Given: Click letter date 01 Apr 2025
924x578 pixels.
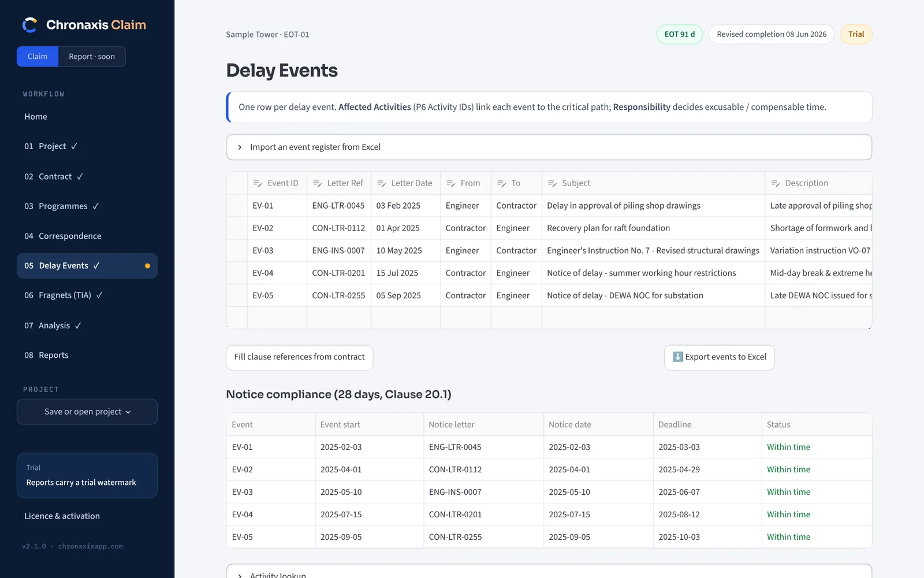Looking at the screenshot, I should pos(405,228).
